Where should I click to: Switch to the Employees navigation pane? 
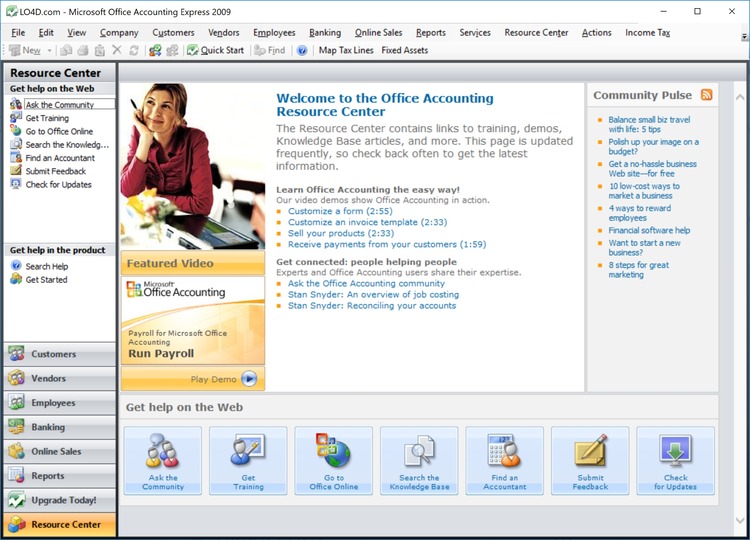[60, 403]
